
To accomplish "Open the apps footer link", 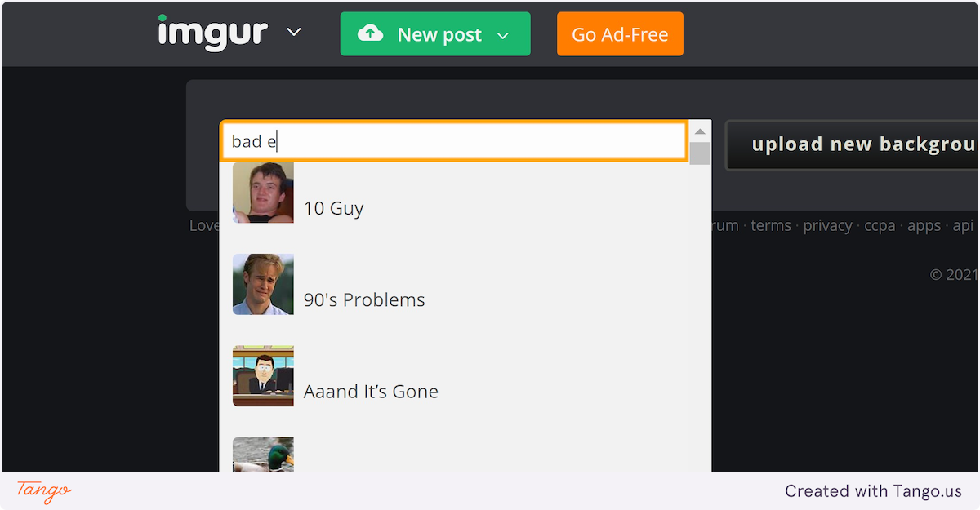I will click(x=924, y=226).
